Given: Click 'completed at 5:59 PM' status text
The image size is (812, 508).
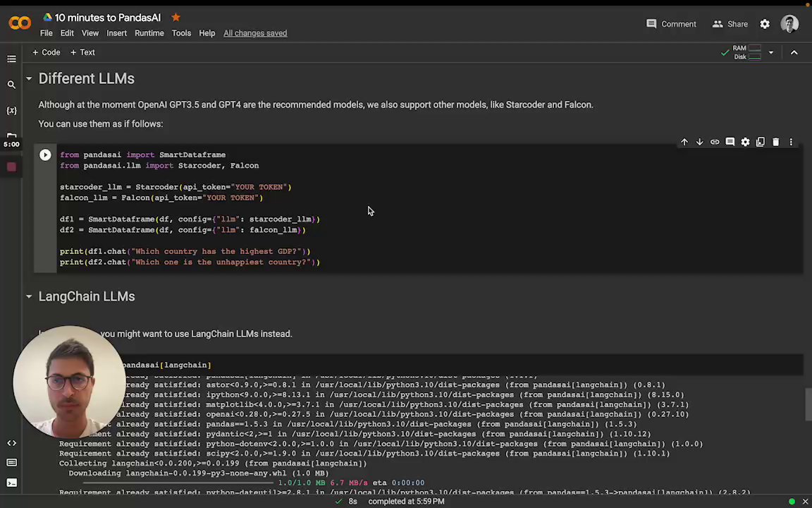Looking at the screenshot, I should pyautogui.click(x=406, y=501).
